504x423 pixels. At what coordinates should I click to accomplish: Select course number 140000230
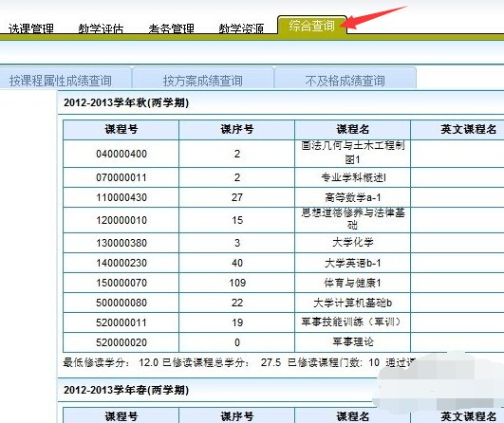click(x=121, y=263)
